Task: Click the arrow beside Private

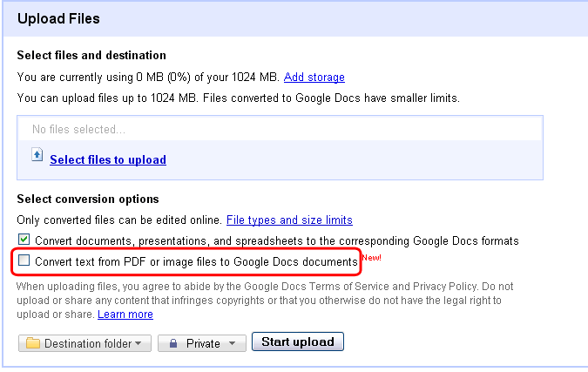Action: (232, 343)
